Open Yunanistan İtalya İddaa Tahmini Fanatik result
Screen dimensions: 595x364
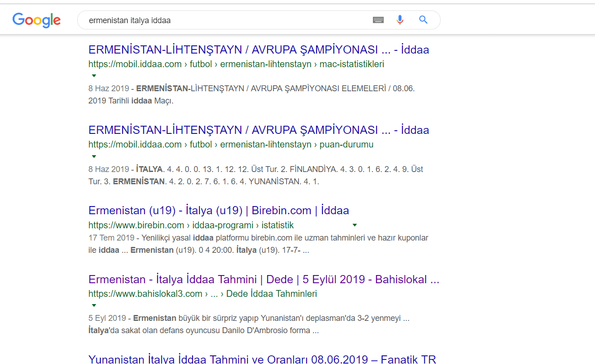262,359
